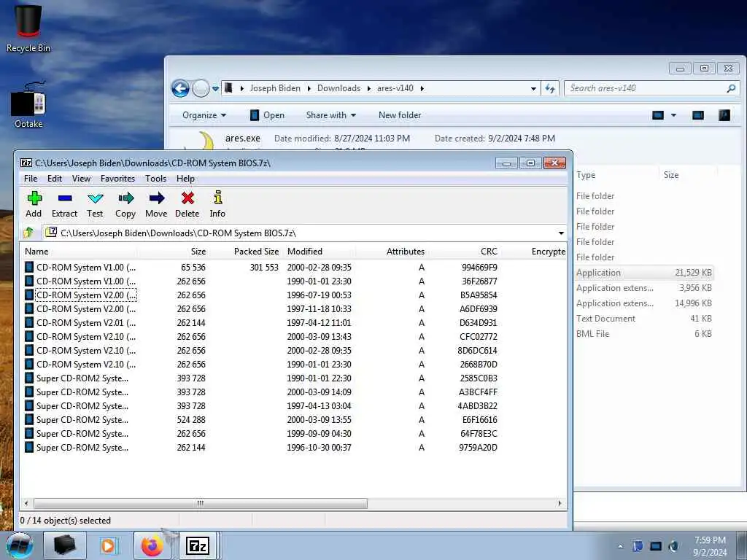The image size is (747, 560).
Task: Change view icon in Explorer toolbar
Action: pyautogui.click(x=658, y=115)
